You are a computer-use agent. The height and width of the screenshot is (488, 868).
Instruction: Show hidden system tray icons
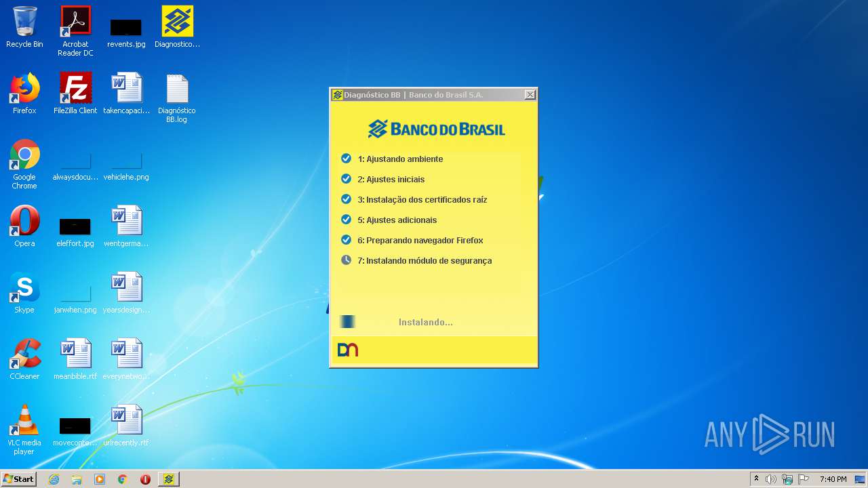pos(756,479)
